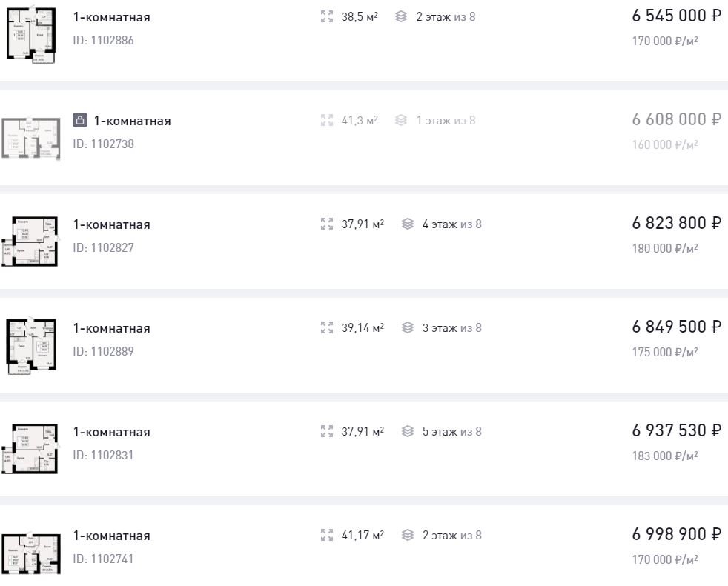This screenshot has height=586, width=728.
Task: Click floor layers icon beside 3 этаж из 8
Action: (x=408, y=327)
